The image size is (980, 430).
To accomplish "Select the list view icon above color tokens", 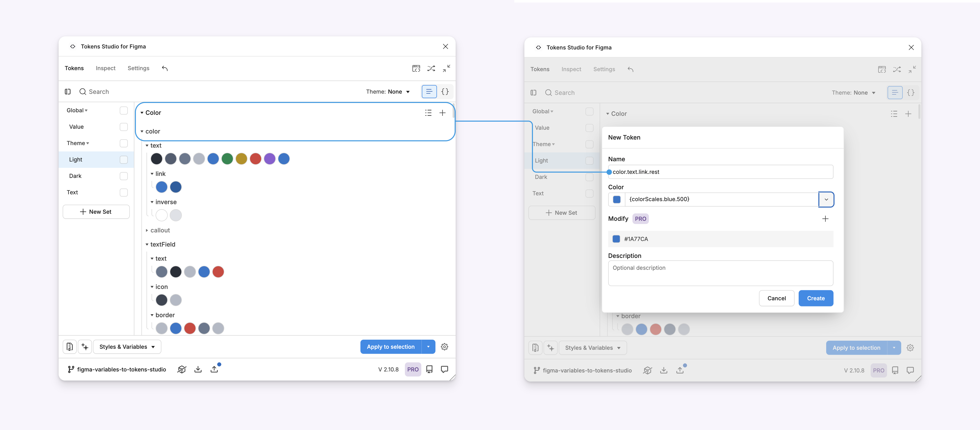I will [x=430, y=91].
